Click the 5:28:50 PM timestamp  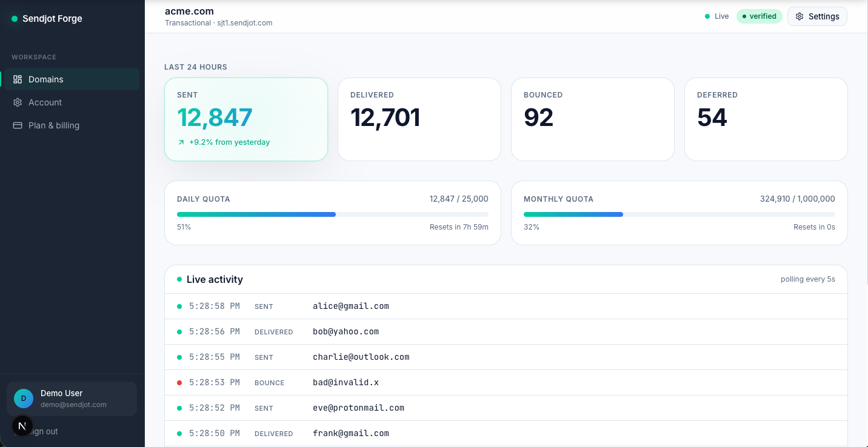tap(215, 434)
